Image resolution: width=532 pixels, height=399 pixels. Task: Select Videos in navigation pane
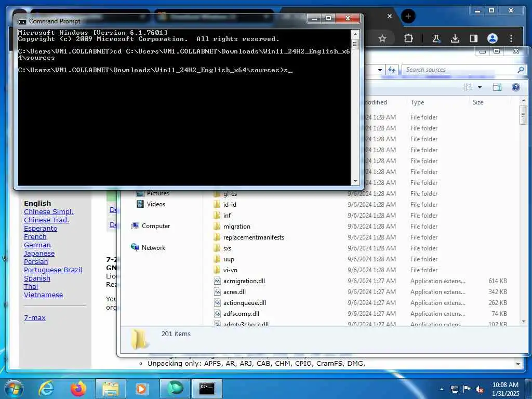(x=151, y=204)
